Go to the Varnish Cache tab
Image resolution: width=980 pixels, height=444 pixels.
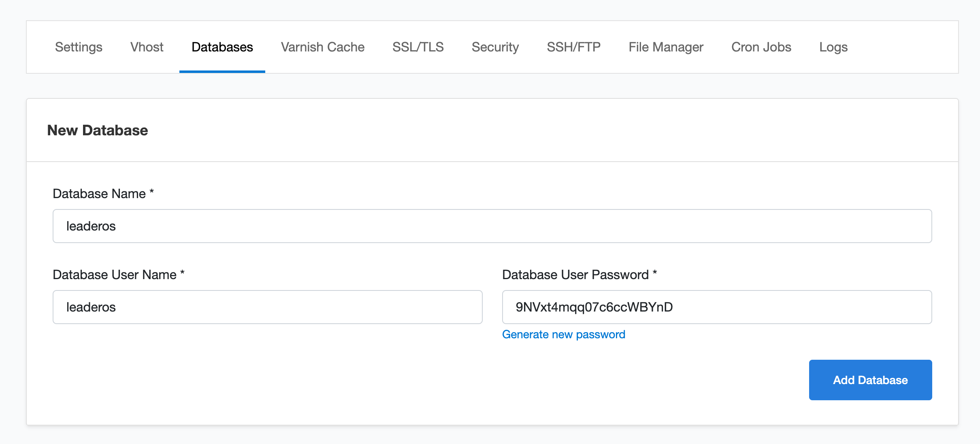pos(322,47)
